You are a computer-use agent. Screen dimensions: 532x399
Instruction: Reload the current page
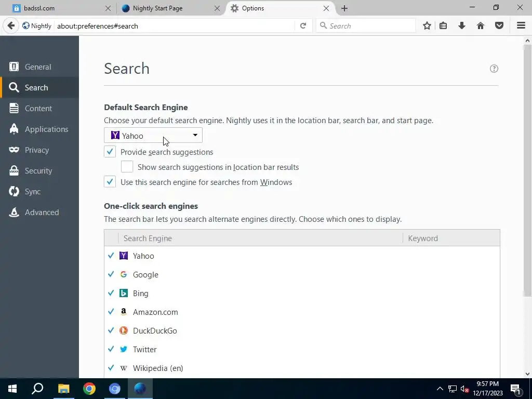(303, 26)
